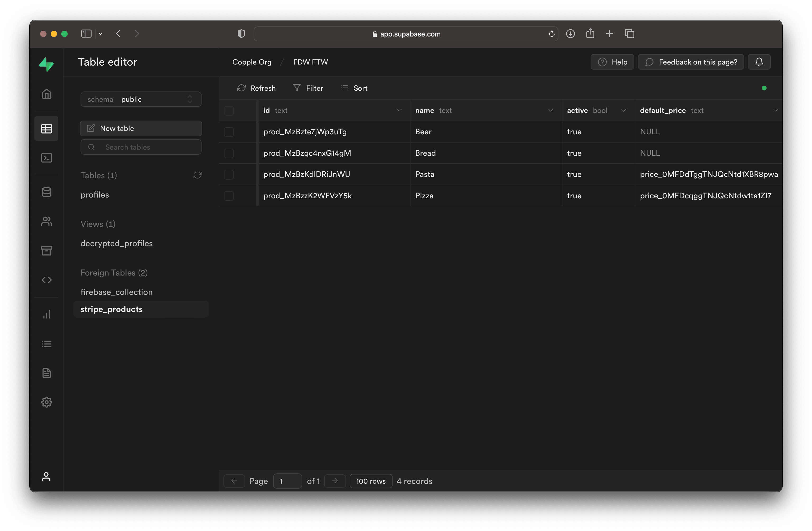Toggle the select-all rows header checkbox
812x531 pixels.
(228, 111)
